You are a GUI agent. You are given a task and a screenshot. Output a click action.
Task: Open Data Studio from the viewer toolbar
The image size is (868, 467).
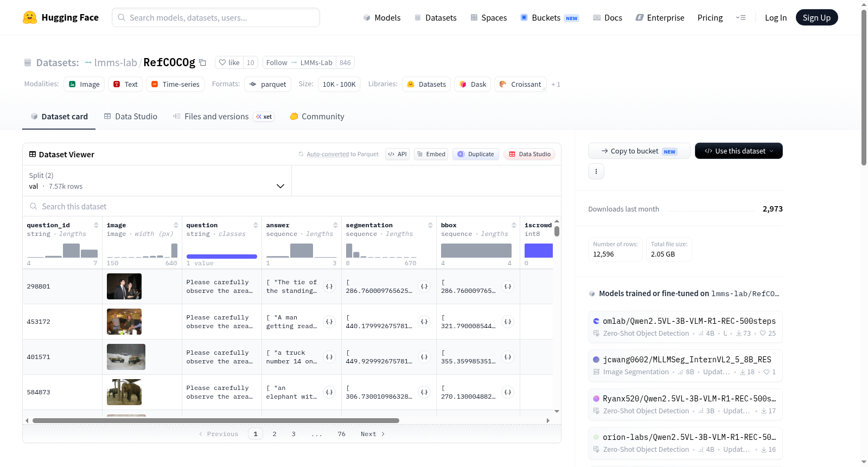[529, 154]
